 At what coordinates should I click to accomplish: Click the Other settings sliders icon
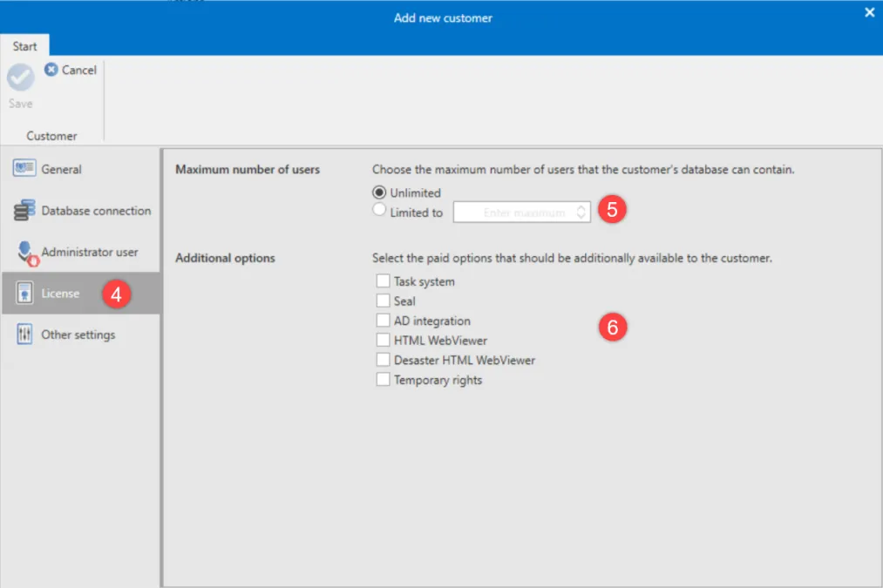24,335
